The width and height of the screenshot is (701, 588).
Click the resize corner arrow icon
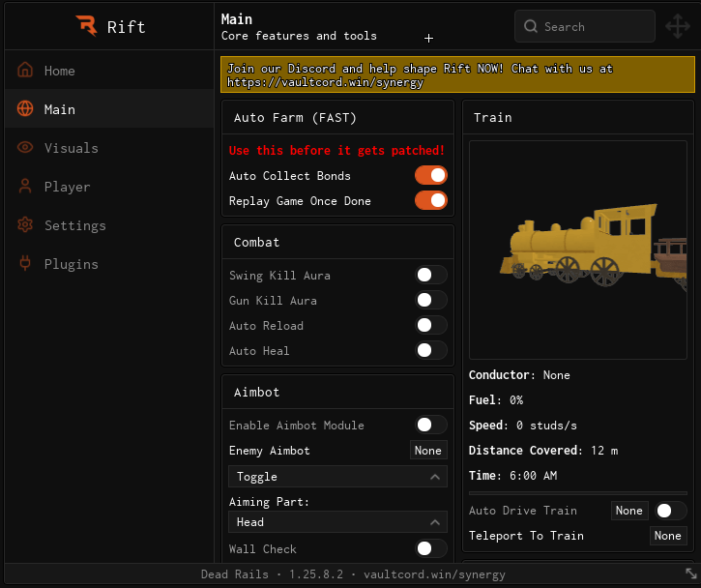tap(690, 573)
